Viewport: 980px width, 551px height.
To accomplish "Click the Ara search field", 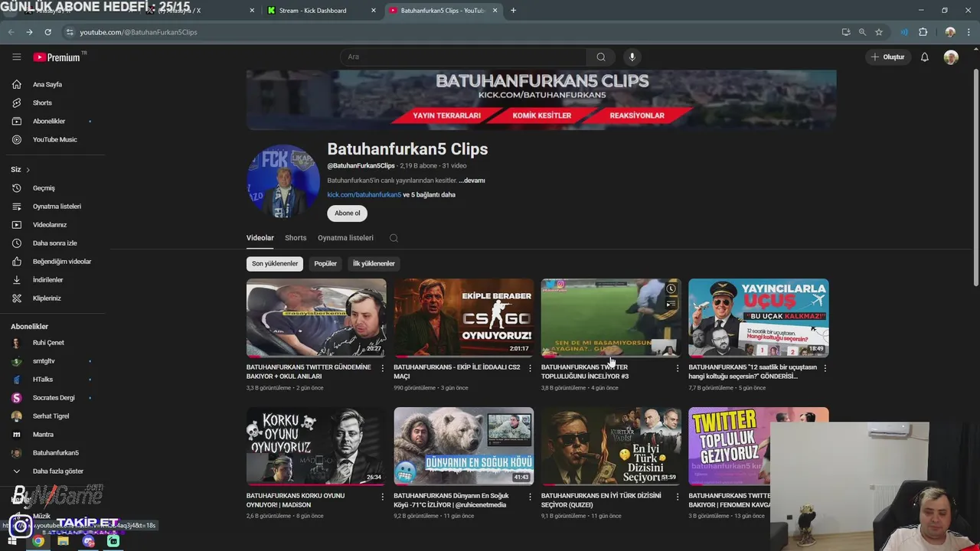I will coord(463,57).
